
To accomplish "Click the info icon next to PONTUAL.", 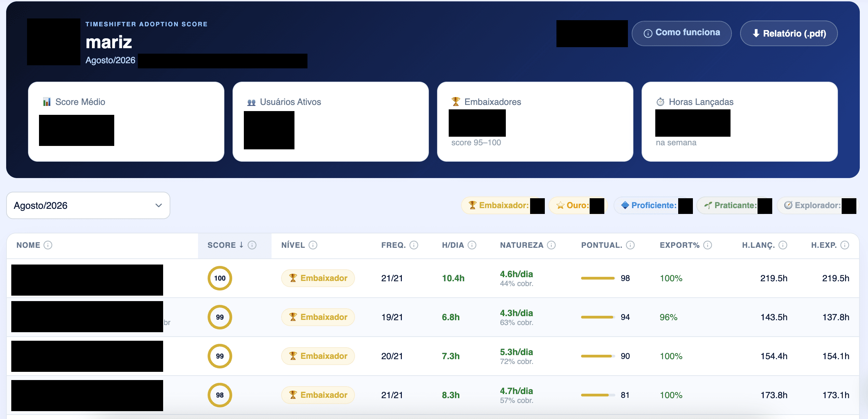I will point(630,245).
